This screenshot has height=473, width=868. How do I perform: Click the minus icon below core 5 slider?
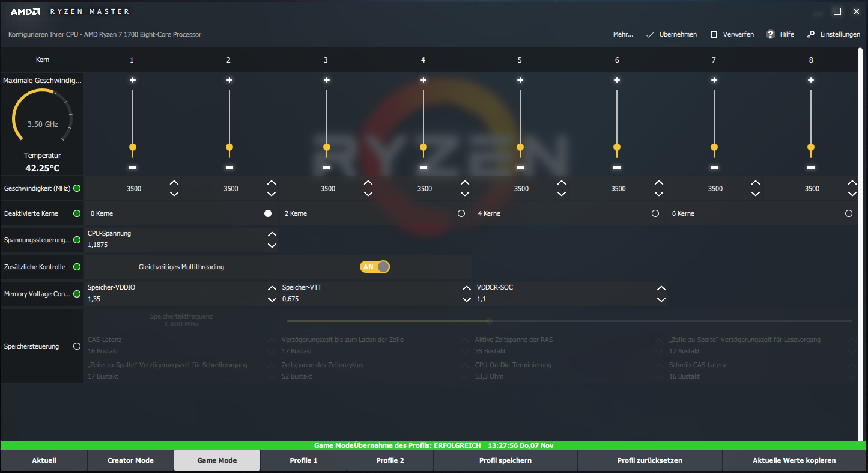pos(520,167)
